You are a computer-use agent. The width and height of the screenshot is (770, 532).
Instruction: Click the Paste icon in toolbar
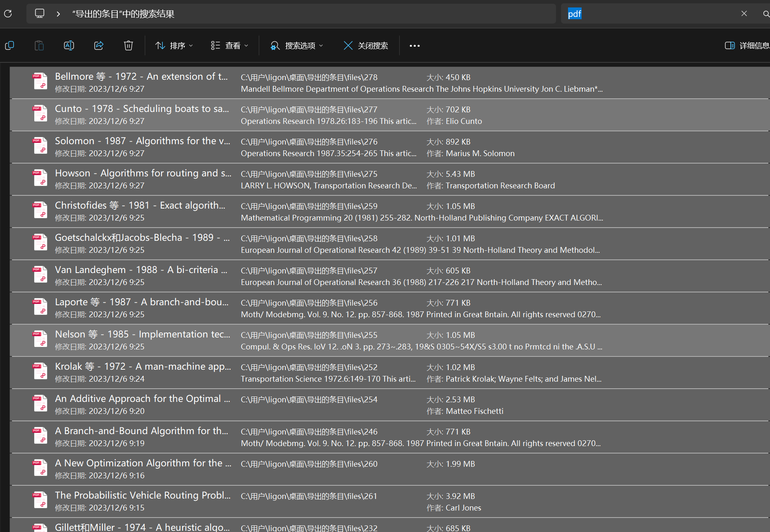[39, 45]
